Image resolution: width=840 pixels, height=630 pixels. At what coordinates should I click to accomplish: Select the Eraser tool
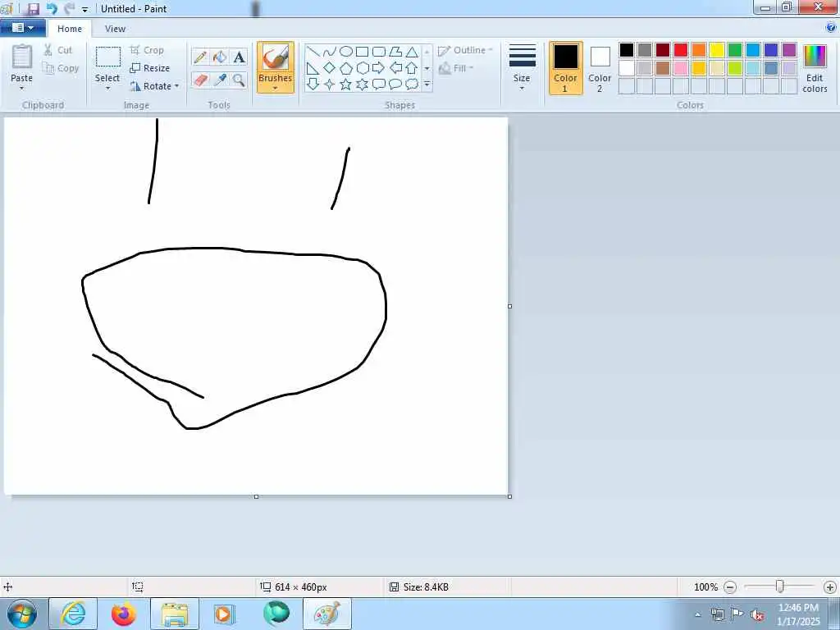(x=200, y=80)
